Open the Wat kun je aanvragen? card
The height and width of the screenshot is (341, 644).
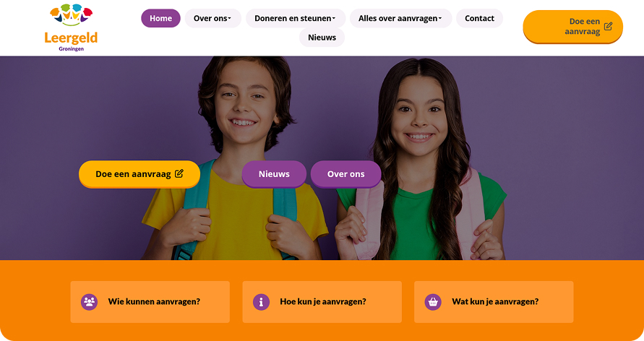tap(494, 302)
